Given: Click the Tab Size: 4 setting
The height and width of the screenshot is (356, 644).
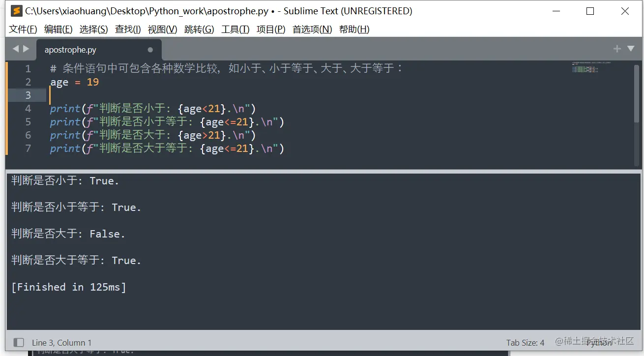Looking at the screenshot, I should point(526,343).
